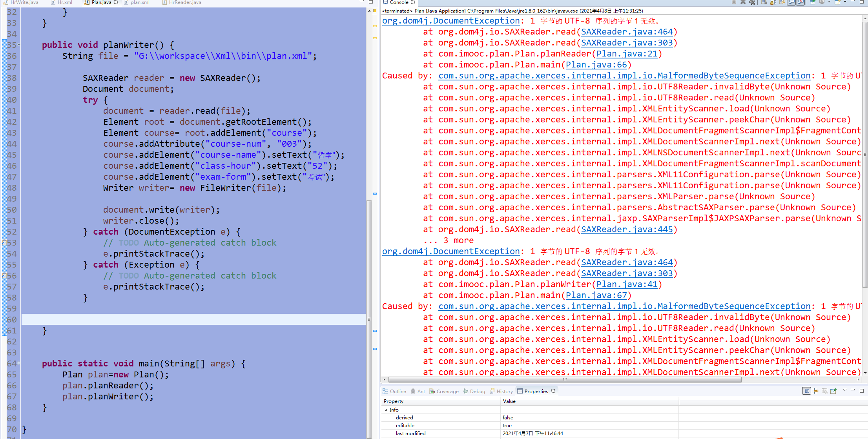Select the 'last modified' property row
The height and width of the screenshot is (439, 868).
624,433
